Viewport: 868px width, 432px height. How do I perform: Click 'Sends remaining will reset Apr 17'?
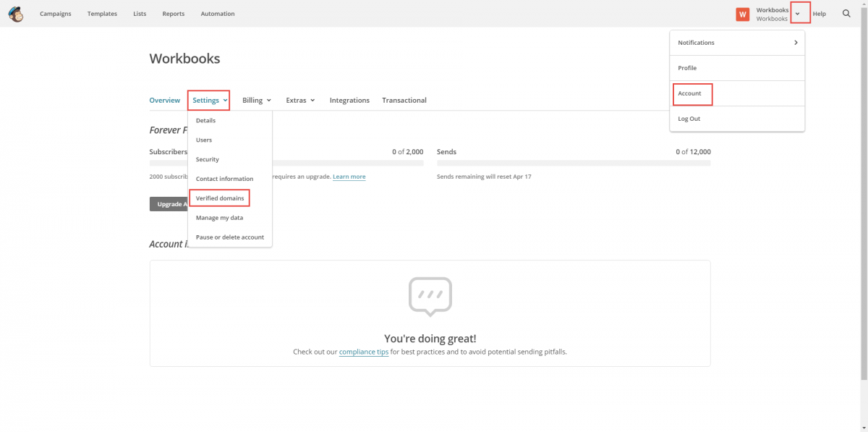point(484,177)
